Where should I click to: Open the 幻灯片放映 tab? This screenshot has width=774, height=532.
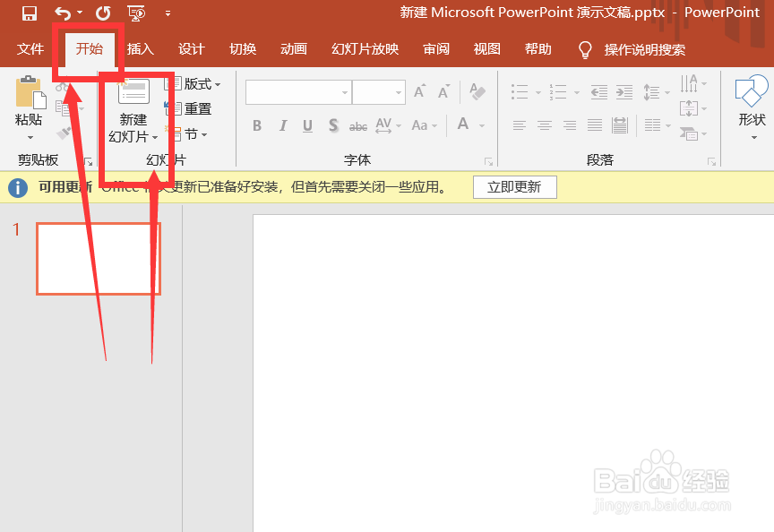tap(365, 49)
